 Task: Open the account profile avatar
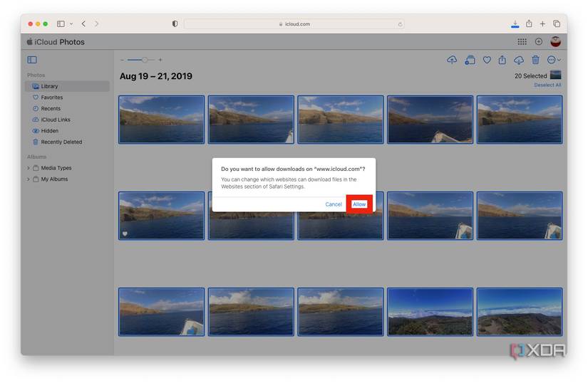click(x=555, y=41)
